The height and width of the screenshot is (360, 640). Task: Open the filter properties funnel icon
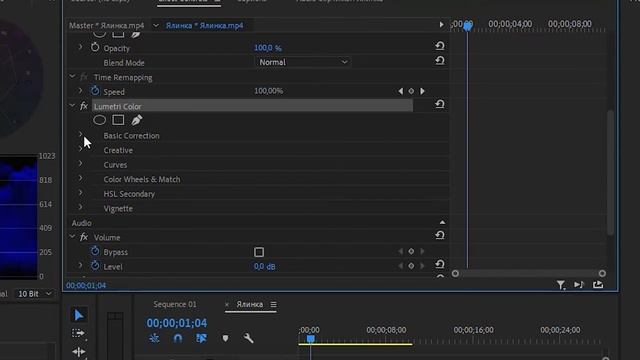(561, 285)
